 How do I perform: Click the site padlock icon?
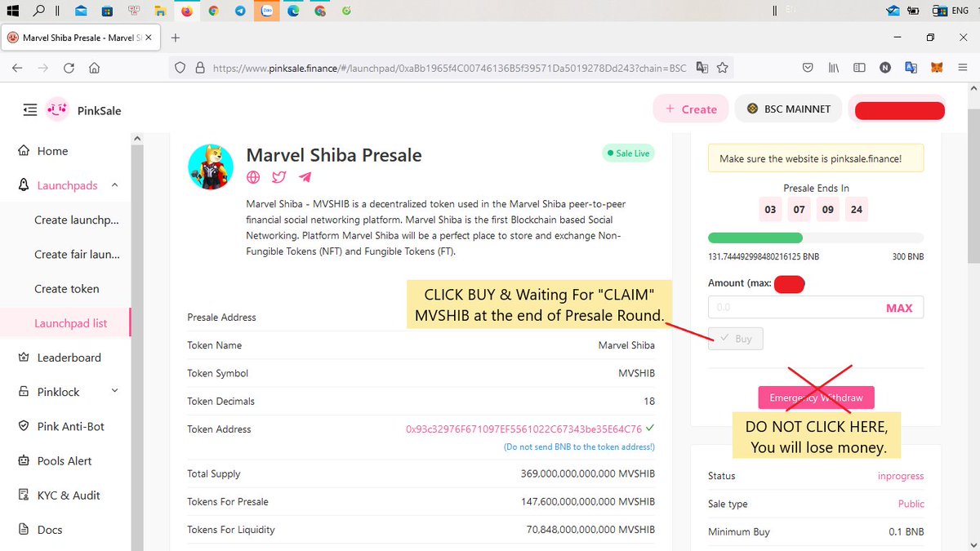coord(199,68)
